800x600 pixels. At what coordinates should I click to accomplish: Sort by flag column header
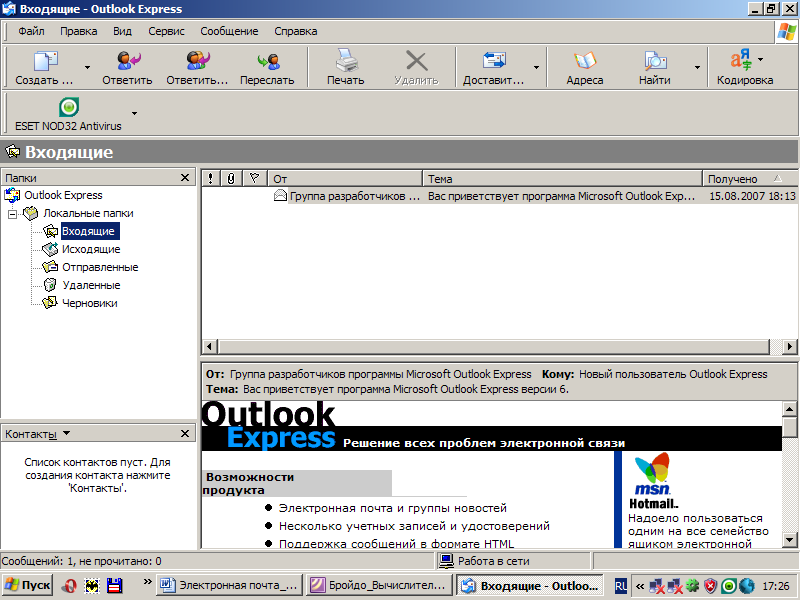coord(255,179)
